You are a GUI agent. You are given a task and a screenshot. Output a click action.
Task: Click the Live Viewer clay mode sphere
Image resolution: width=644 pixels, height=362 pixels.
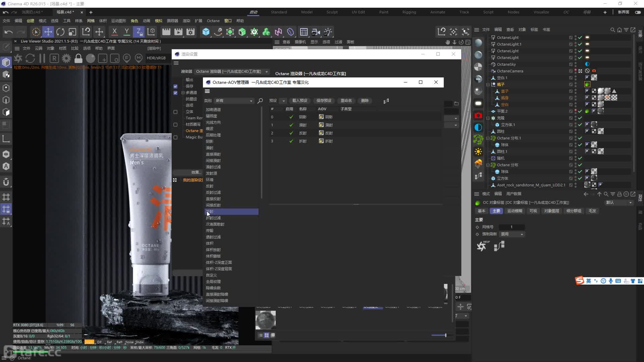91,58
